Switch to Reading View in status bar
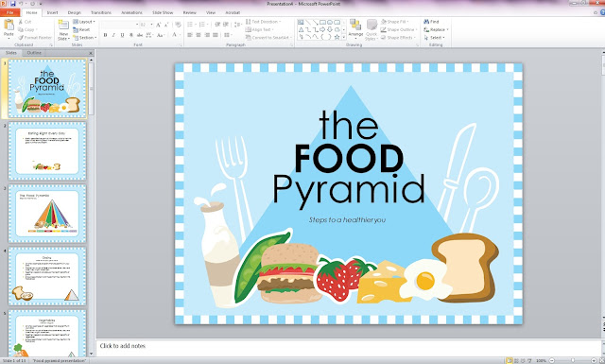Image resolution: width=605 pixels, height=364 pixels. click(523, 360)
